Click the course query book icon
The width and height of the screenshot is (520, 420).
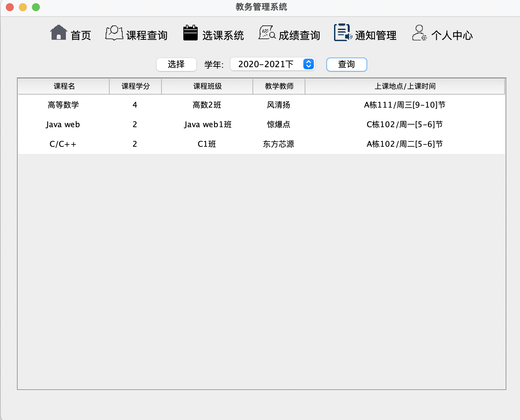[x=114, y=33]
